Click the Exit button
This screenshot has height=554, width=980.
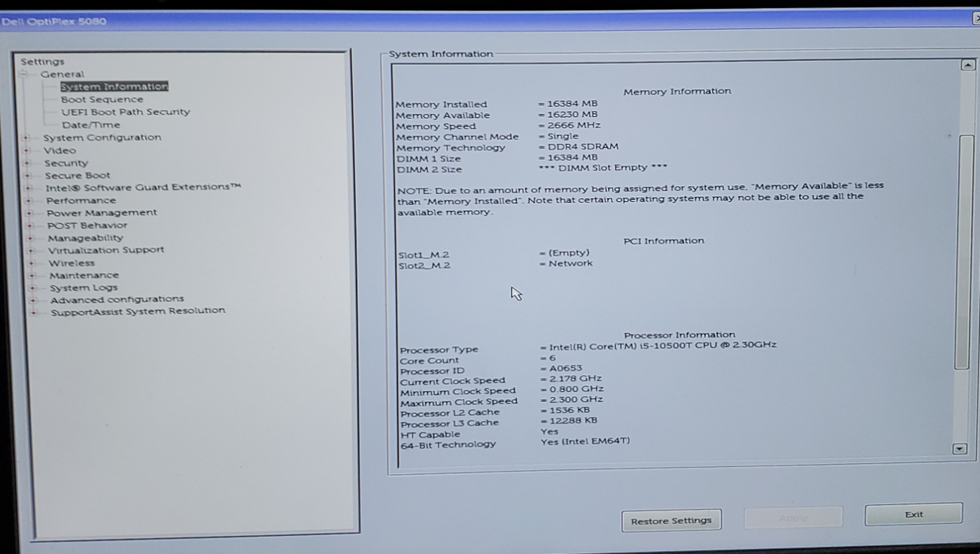pos(914,514)
